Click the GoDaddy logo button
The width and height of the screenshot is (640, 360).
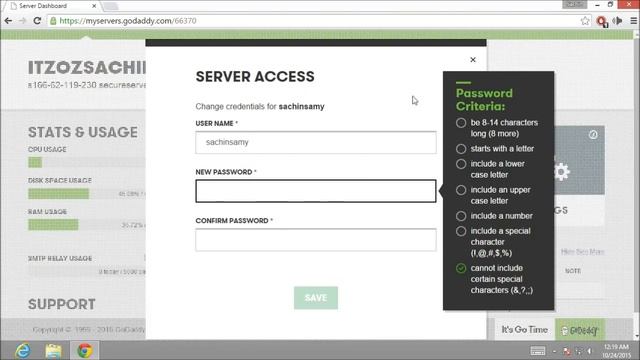(580, 330)
